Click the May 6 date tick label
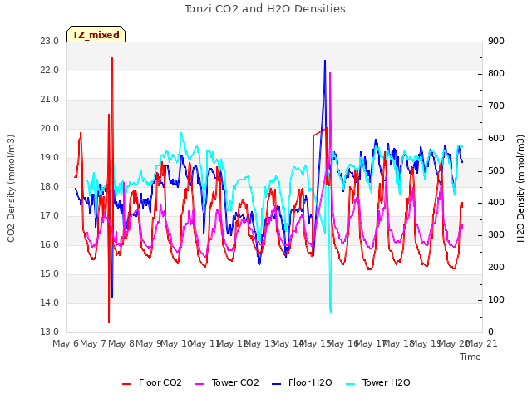Image resolution: width=532 pixels, height=399 pixels. [66, 343]
